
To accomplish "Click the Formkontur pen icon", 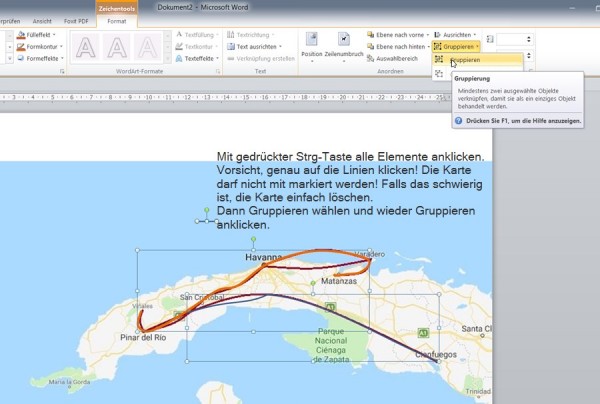I will click(21, 47).
